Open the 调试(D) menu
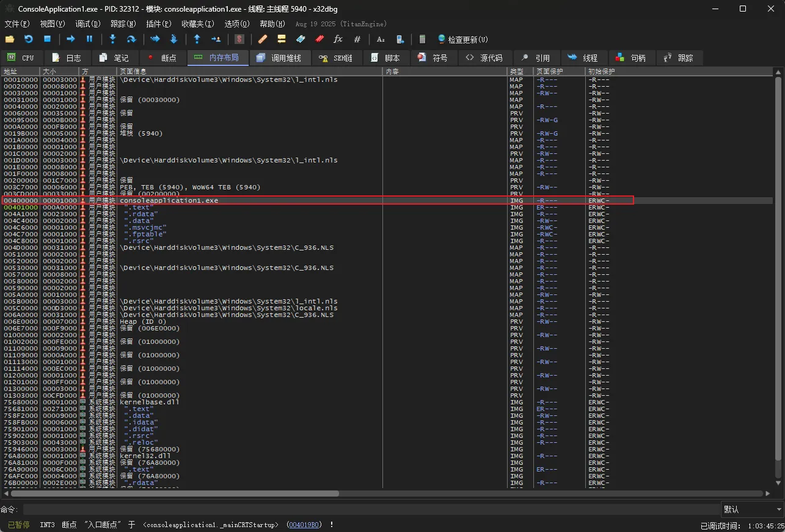Screen dimensions: 785x532 tap(87, 24)
